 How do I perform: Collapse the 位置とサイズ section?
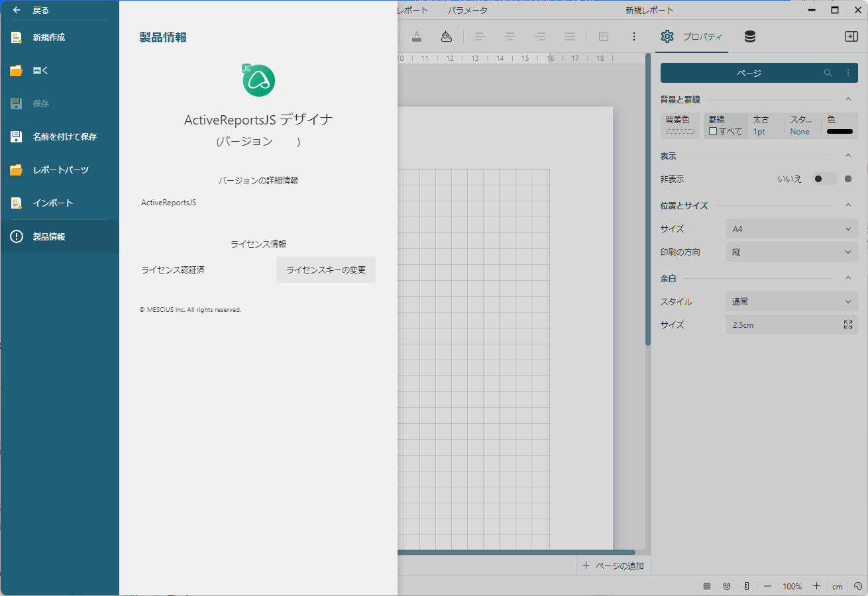click(848, 205)
